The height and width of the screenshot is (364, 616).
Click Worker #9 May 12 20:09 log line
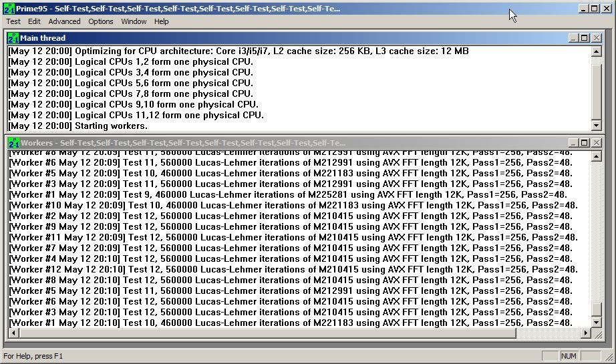pyautogui.click(x=291, y=226)
